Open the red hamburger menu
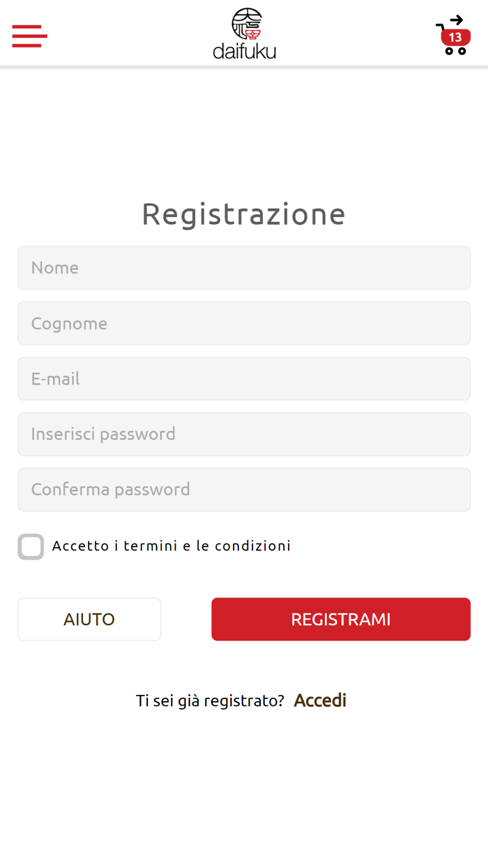The height and width of the screenshot is (868, 488). 29,36
